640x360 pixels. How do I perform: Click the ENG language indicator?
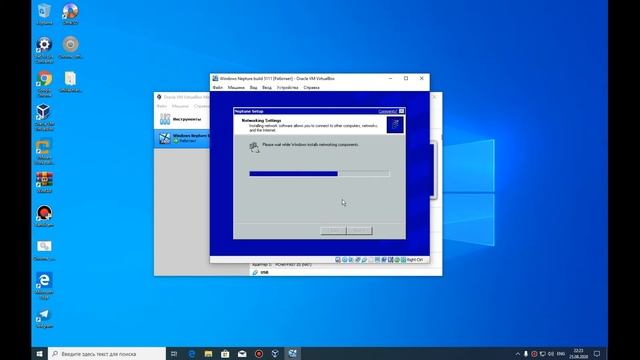[561, 353]
